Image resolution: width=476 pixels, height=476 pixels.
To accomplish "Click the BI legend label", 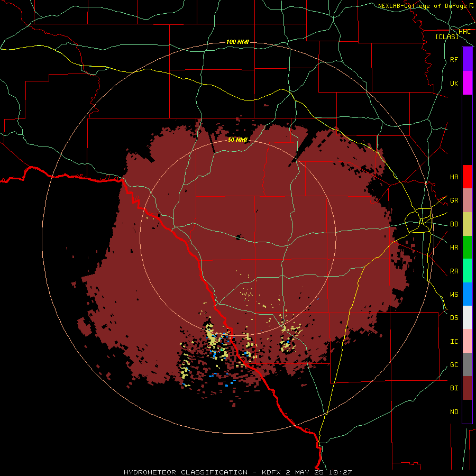I will click(x=454, y=388).
